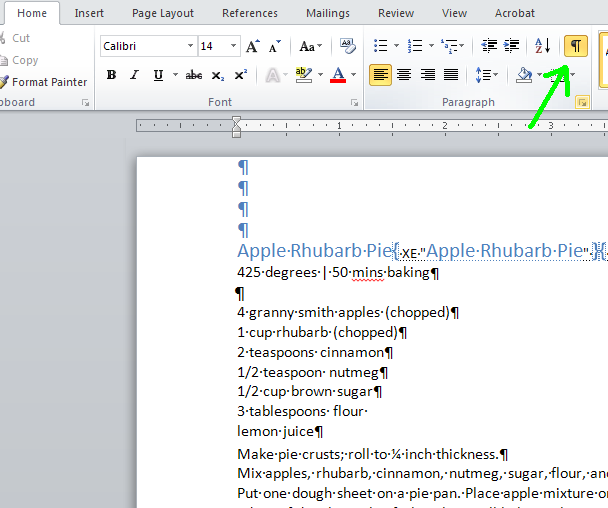The width and height of the screenshot is (608, 508).
Task: Open the Paragraph dialog launcher
Action: tap(582, 102)
